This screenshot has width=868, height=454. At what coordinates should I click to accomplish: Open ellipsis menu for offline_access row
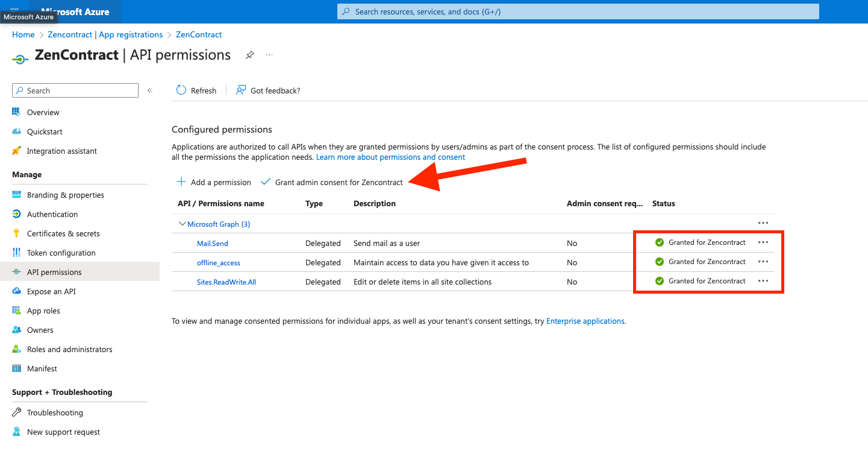click(x=763, y=262)
